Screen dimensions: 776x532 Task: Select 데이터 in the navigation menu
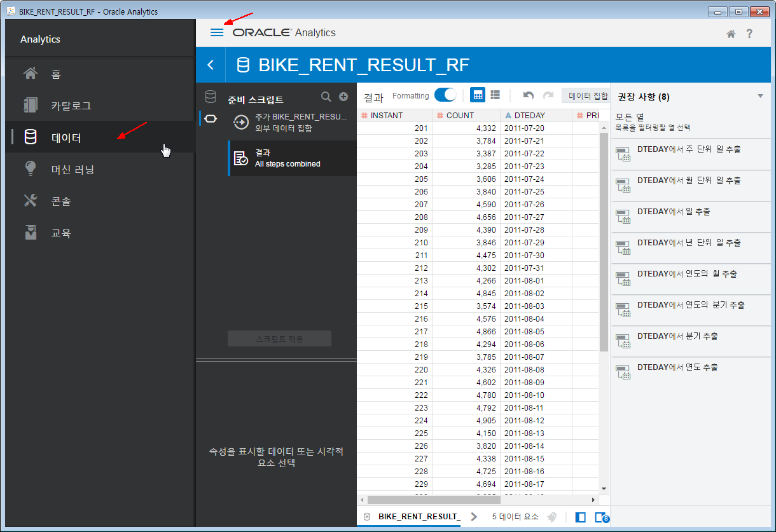(99, 137)
